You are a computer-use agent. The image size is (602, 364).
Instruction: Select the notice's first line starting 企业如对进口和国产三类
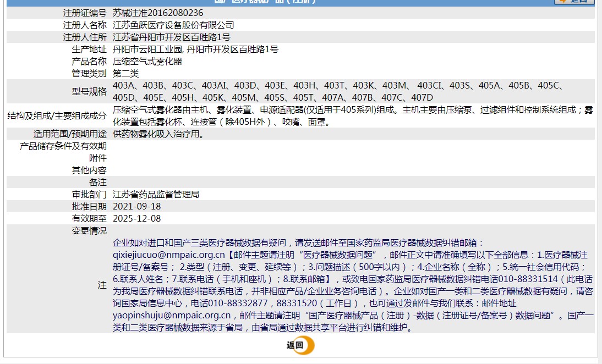pos(298,243)
